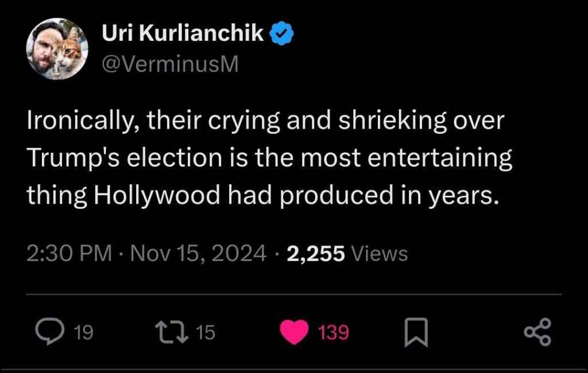Bookmark this tweet
The image size is (588, 373).
[416, 333]
